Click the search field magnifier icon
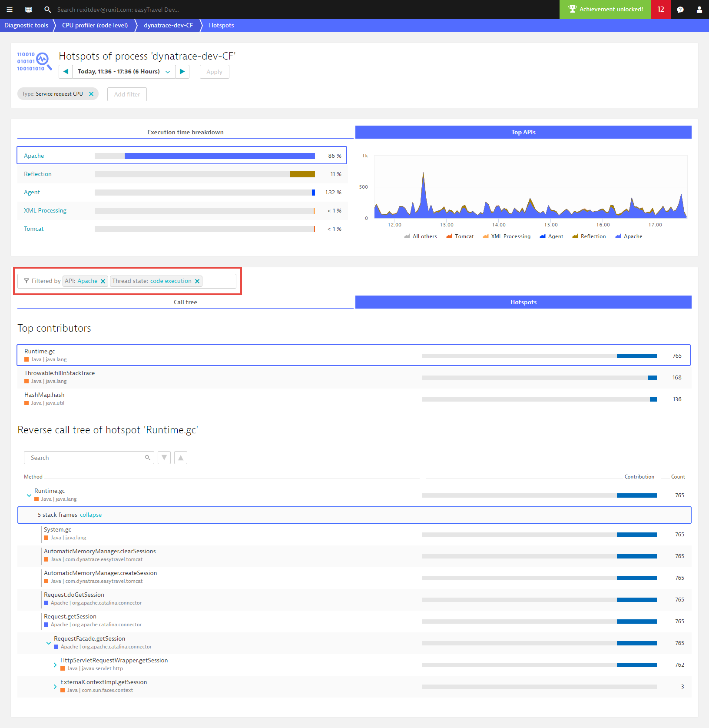The image size is (709, 728). tap(148, 458)
